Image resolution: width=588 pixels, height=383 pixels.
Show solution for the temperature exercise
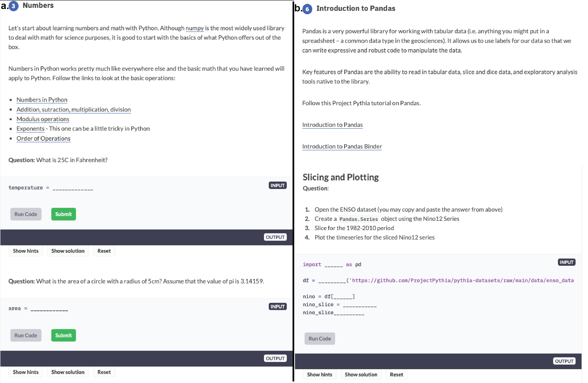pyautogui.click(x=68, y=251)
